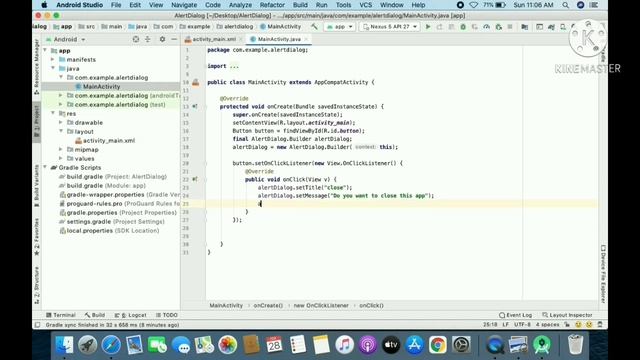Click the sad face feedback icon in the status bar
640x360 pixels.
tap(589, 325)
